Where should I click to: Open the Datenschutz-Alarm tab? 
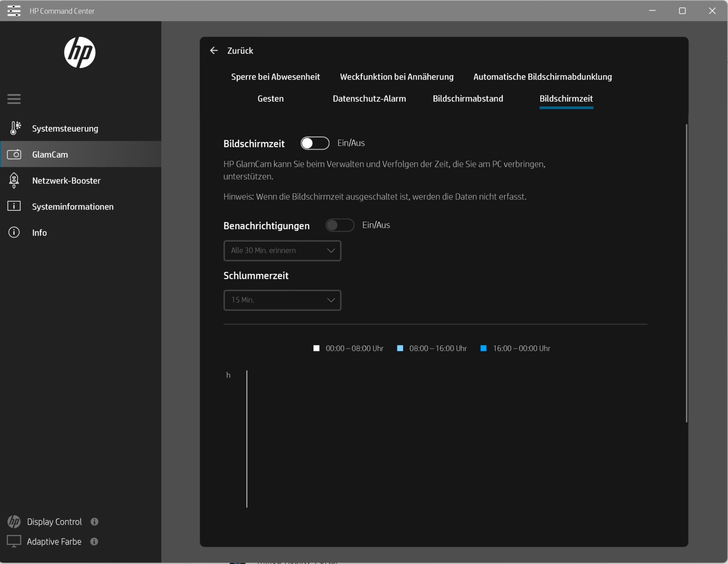point(369,99)
